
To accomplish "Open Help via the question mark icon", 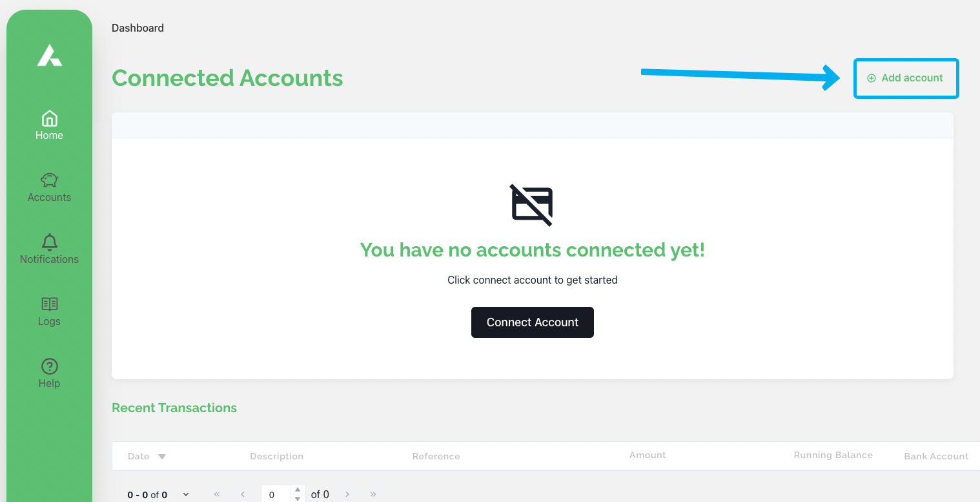I will tap(49, 366).
